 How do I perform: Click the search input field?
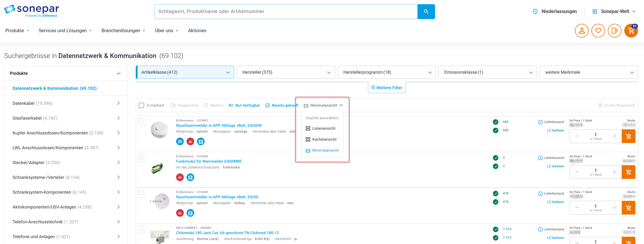tap(286, 12)
